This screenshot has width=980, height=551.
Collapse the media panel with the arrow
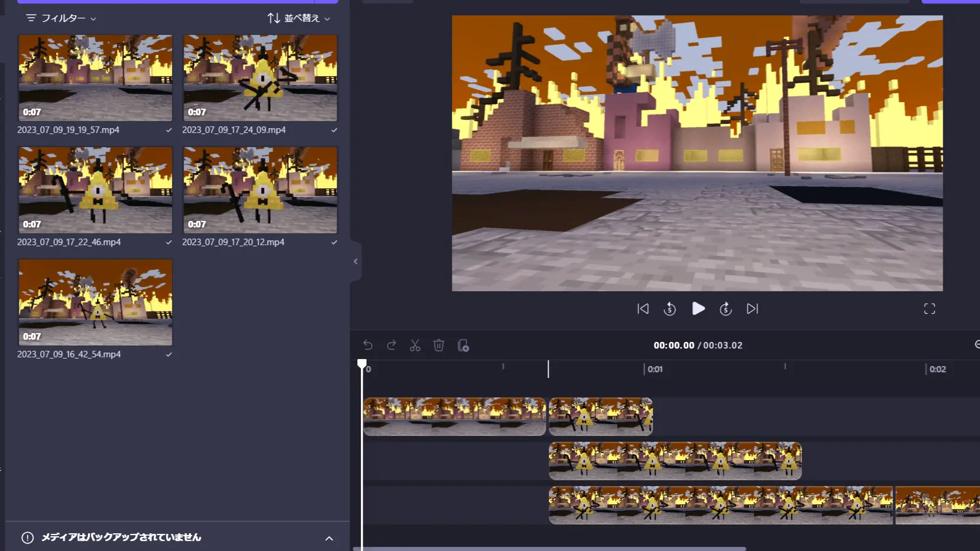pos(356,261)
